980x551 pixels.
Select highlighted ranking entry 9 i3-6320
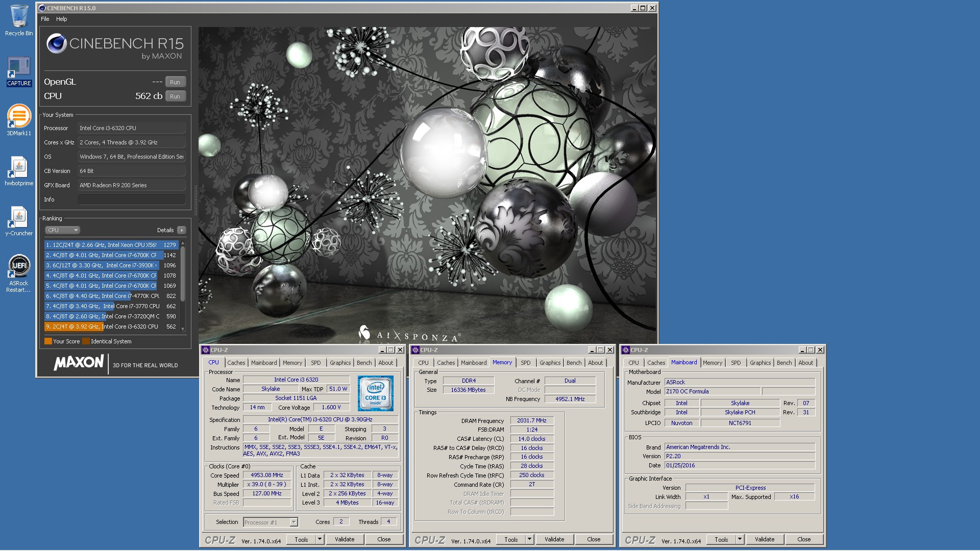111,327
